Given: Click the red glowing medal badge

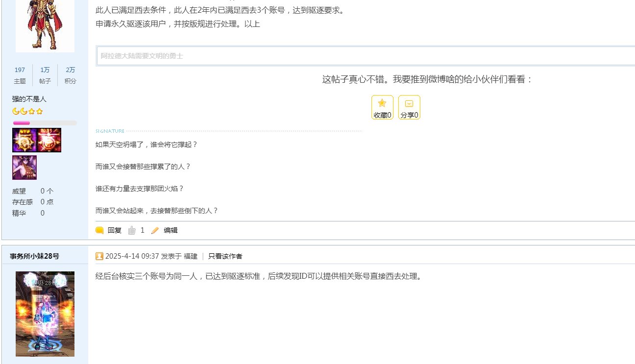Looking at the screenshot, I should click(x=49, y=140).
